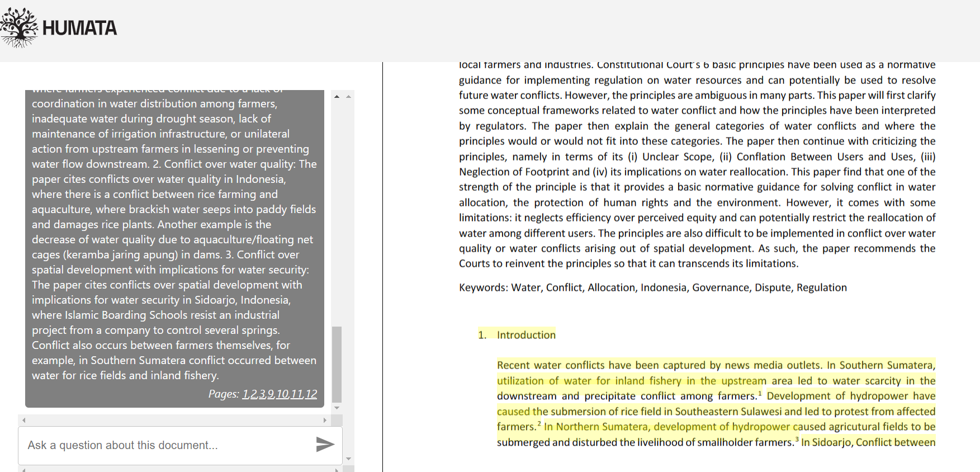Click the Humata tree logo
The width and height of the screenshot is (980, 472).
pos(20,27)
